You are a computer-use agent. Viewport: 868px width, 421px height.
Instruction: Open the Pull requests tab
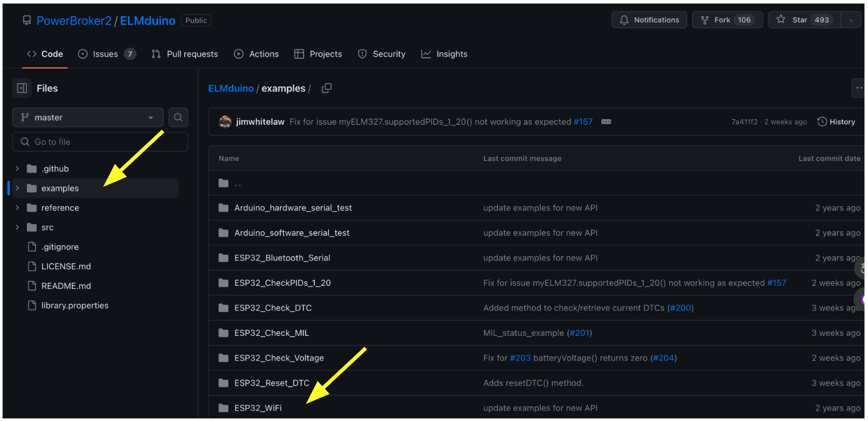pos(185,54)
